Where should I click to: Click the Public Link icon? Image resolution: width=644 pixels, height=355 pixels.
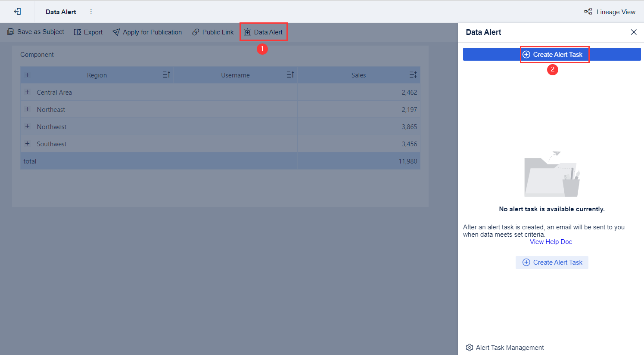(x=212, y=32)
